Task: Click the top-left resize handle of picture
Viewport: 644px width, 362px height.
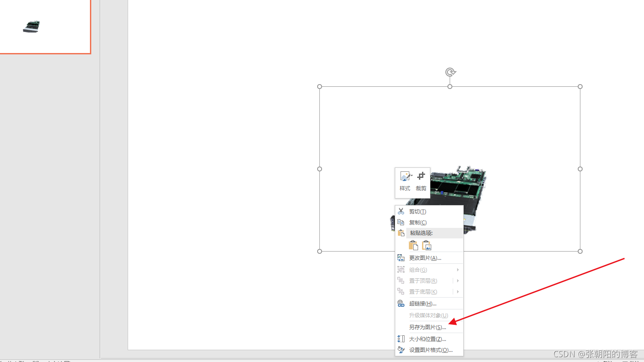Action: 320,87
